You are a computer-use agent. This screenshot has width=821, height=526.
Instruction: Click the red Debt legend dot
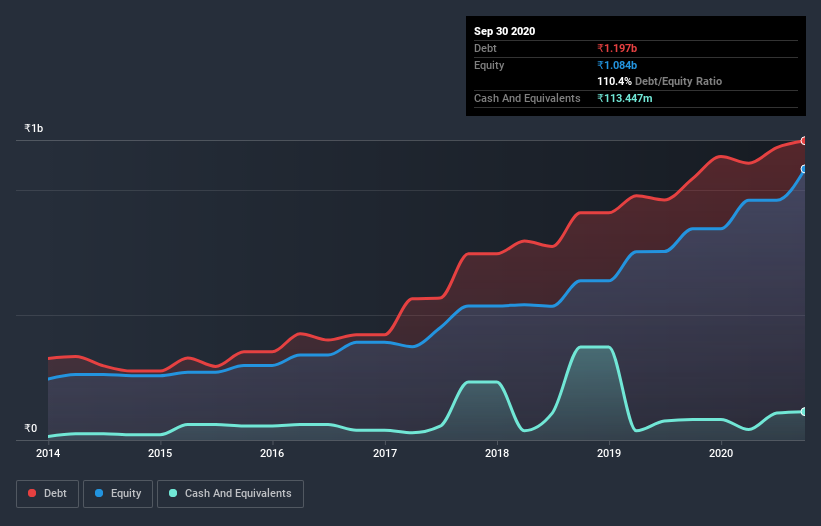(x=32, y=493)
